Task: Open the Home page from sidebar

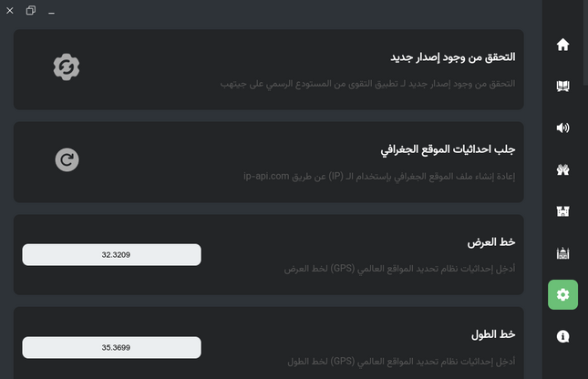Action: [562, 45]
